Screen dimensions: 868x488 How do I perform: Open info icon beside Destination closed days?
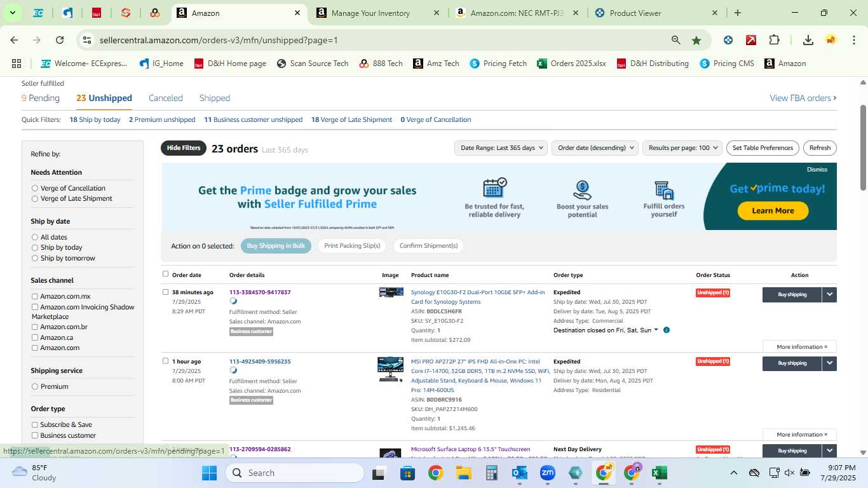point(667,330)
